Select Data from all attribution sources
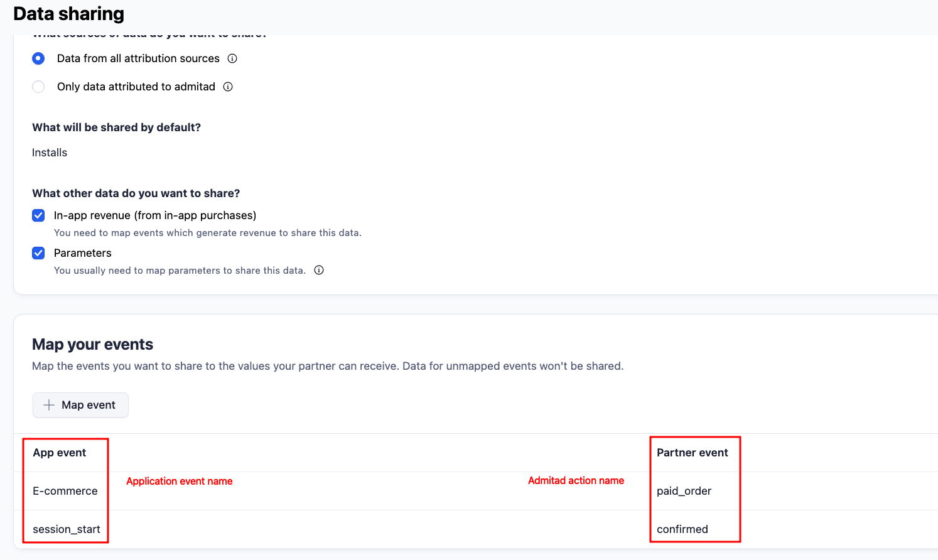Viewport: 938px width, 560px height. (x=38, y=58)
